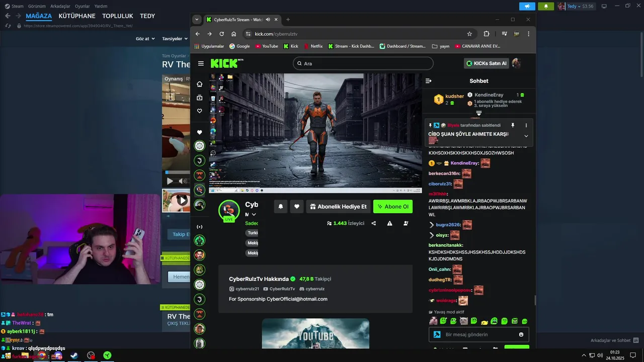Switch to KÜTÜPHANE tab in Steam
The width and height of the screenshot is (644, 362).
tap(77, 16)
